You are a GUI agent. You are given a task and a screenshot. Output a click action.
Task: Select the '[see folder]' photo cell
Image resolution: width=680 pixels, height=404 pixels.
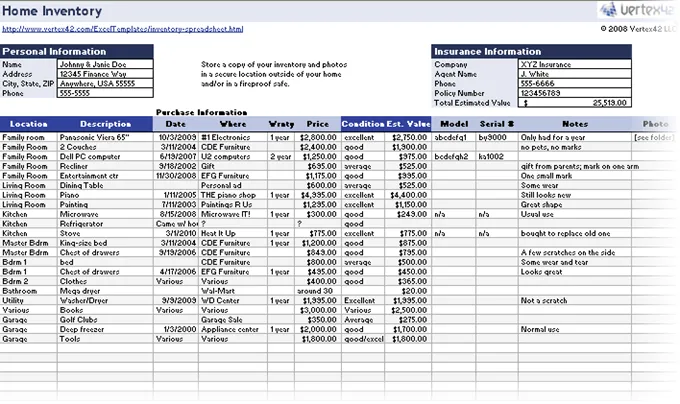[x=654, y=137]
